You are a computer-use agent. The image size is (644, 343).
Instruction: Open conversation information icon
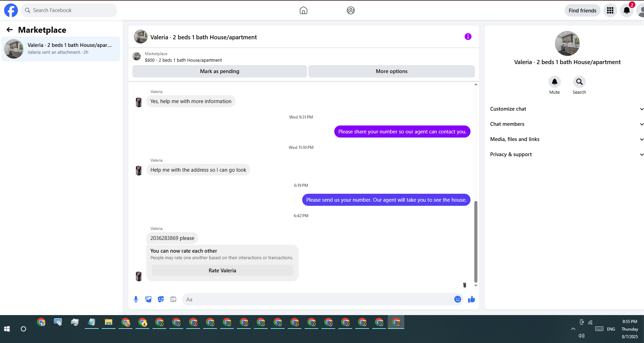[468, 37]
